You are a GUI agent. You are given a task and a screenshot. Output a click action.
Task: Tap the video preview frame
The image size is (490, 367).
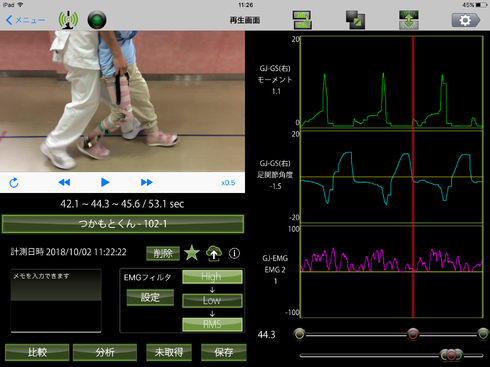(122, 101)
